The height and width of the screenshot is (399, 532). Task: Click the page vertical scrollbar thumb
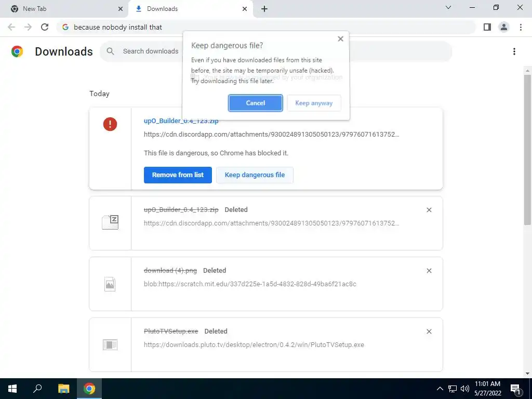(527, 149)
